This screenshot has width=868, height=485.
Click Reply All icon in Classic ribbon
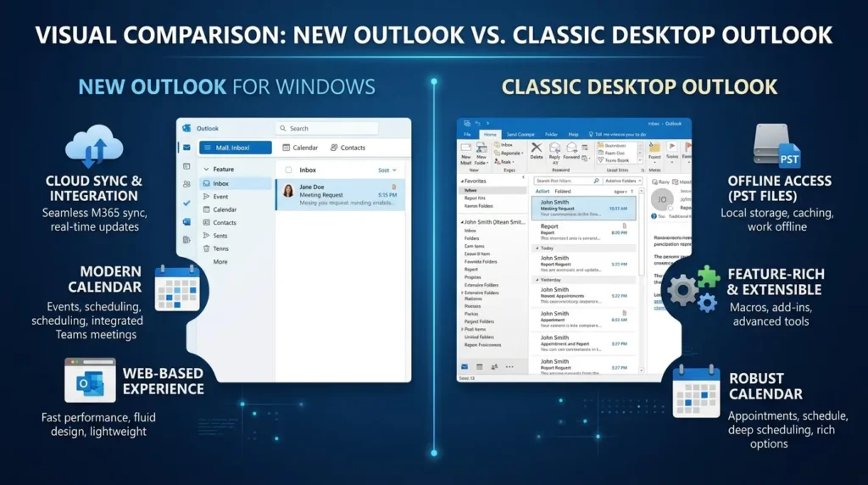click(x=554, y=148)
